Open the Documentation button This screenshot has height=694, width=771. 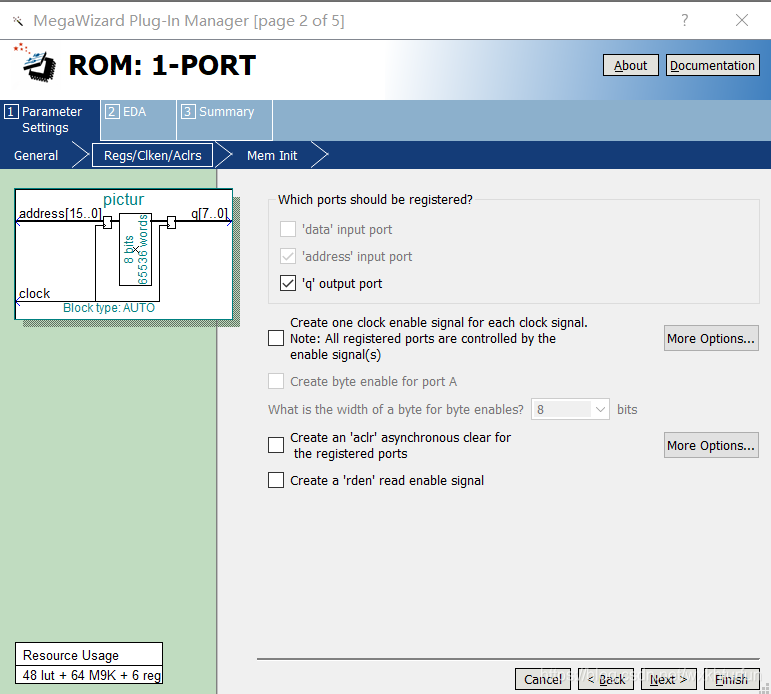coord(712,65)
